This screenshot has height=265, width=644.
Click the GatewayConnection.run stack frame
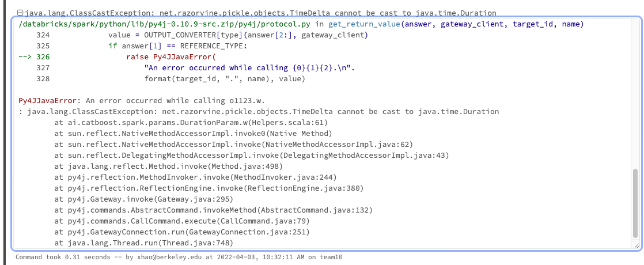point(182,232)
